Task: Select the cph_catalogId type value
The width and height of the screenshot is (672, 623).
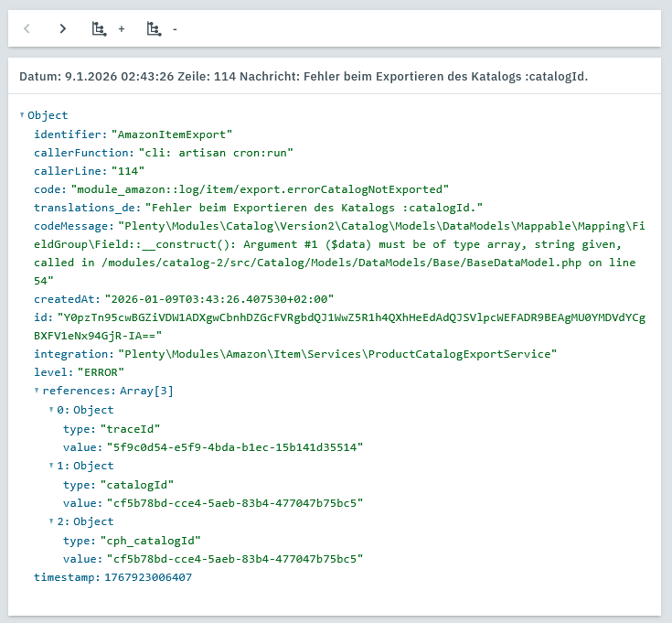Action: (x=150, y=540)
